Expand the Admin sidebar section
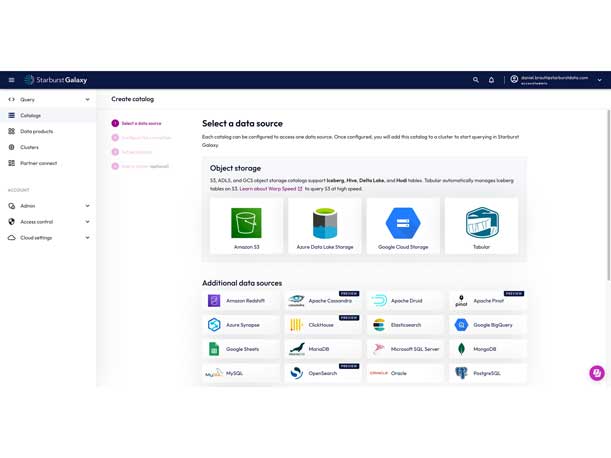Screen dimensions: 611x458 point(48,206)
